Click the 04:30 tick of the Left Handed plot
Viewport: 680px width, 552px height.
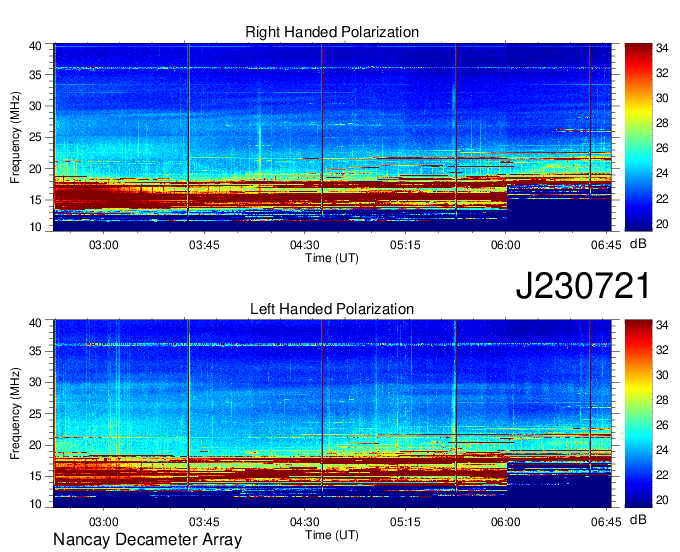click(304, 522)
